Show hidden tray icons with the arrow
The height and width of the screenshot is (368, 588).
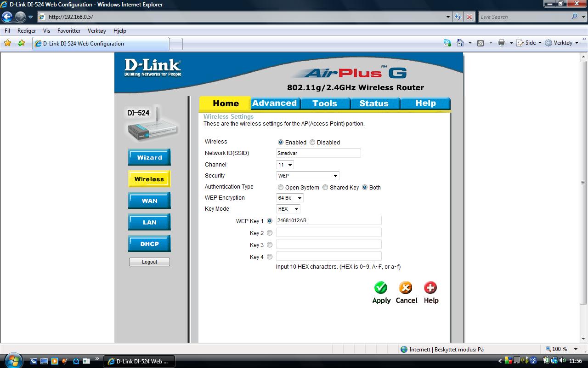pyautogui.click(x=500, y=361)
